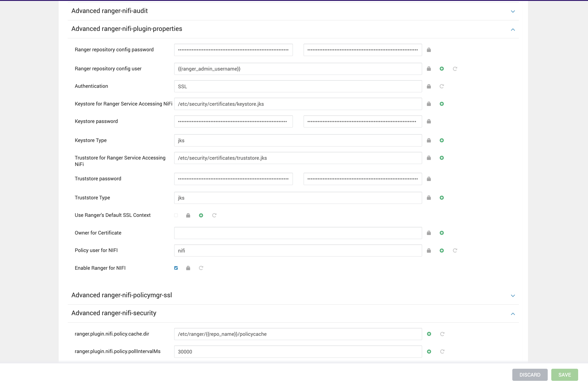The image size is (588, 388).
Task: Click green plus icon for Keystore for Ranger Service
Action: coord(442,104)
